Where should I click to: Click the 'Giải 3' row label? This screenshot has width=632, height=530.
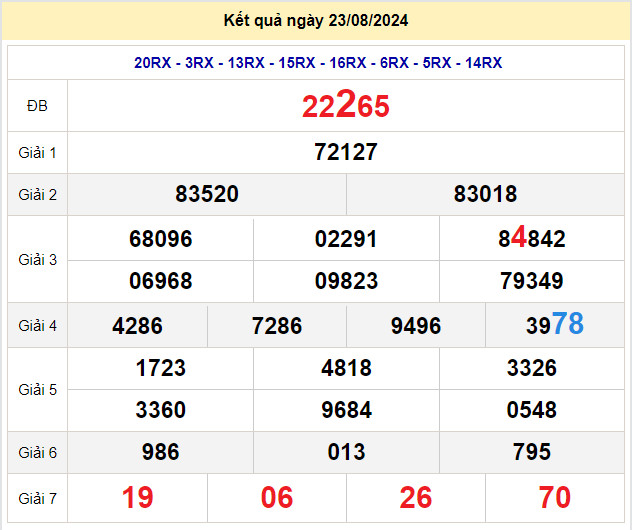37,260
